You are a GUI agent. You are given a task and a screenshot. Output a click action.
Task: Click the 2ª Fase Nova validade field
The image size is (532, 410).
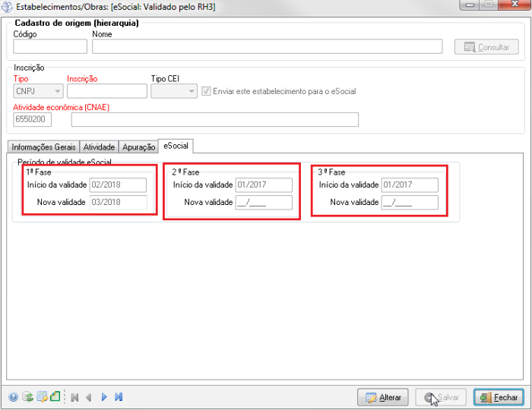(x=264, y=202)
